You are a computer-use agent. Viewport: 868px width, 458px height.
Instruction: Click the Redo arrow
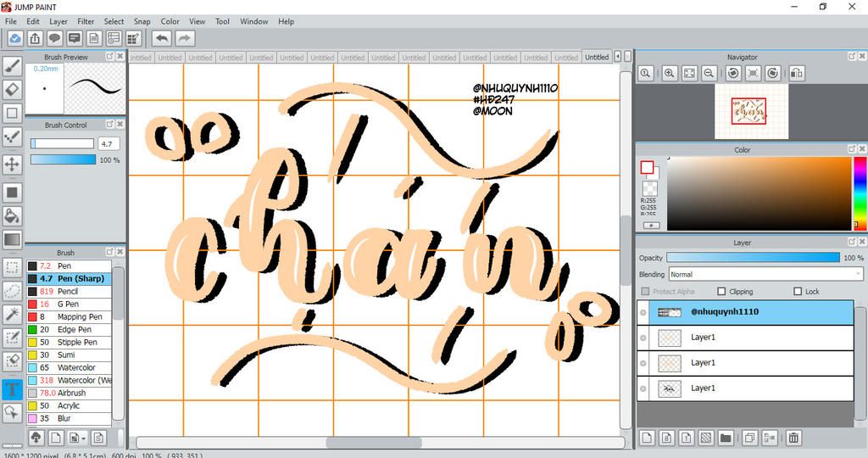pos(185,38)
